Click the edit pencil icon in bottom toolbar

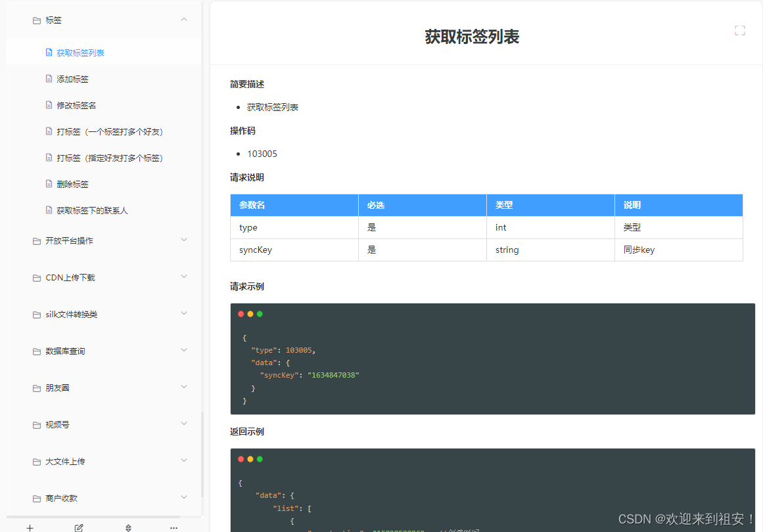[x=79, y=527]
